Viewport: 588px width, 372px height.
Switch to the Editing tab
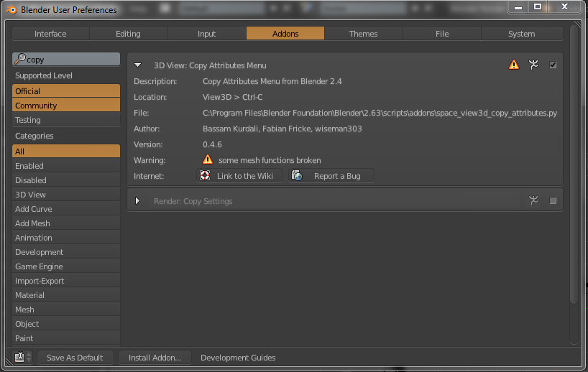point(128,34)
